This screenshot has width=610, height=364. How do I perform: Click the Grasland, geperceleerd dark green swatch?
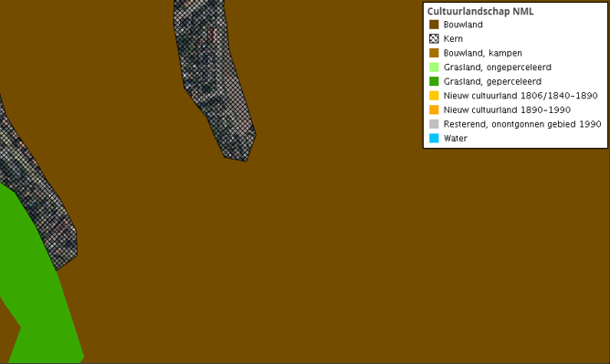click(x=434, y=81)
